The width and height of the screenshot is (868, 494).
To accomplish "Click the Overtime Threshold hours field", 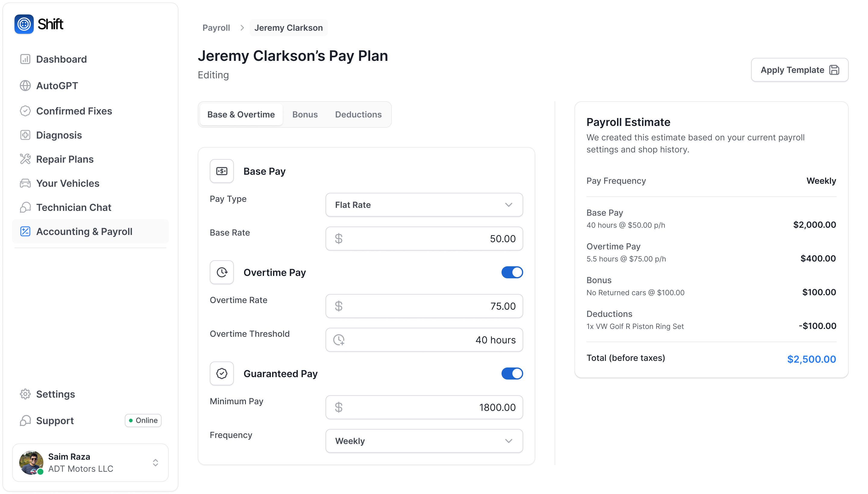I will coord(424,340).
